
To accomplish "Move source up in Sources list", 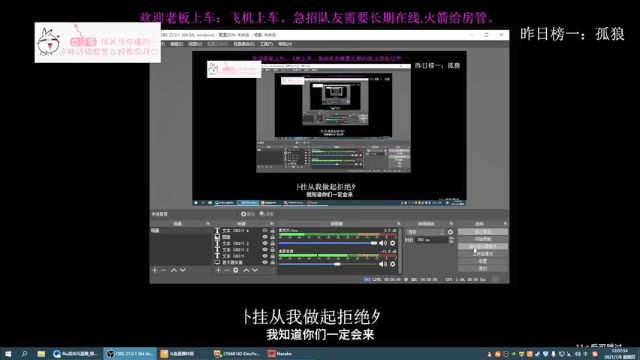I will point(246,270).
